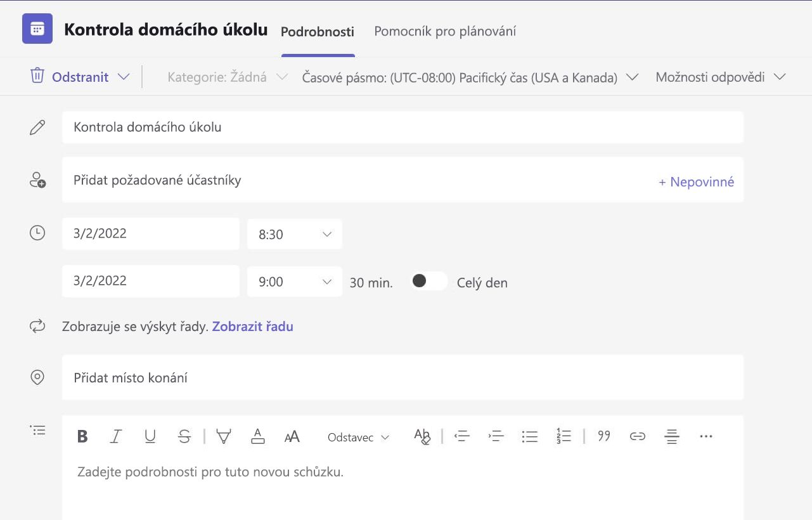Click the meeting details text area
Image resolution: width=812 pixels, height=520 pixels.
tap(403, 488)
